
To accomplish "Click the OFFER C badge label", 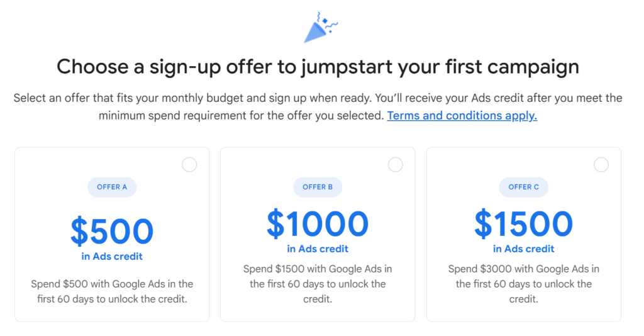I will (524, 187).
